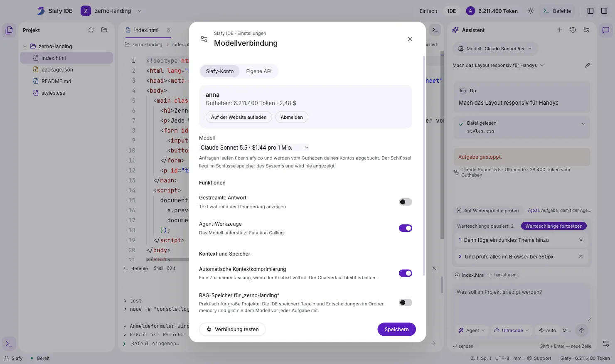
Task: Start a new Assistent chat with plus
Action: pyautogui.click(x=560, y=30)
